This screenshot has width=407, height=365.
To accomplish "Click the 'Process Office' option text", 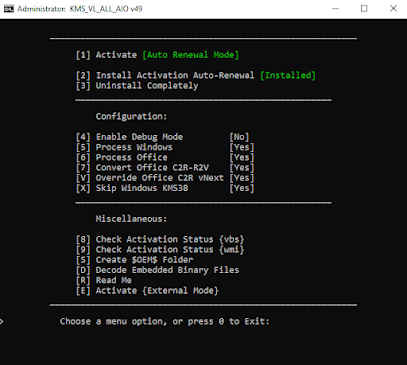I will tap(132, 157).
